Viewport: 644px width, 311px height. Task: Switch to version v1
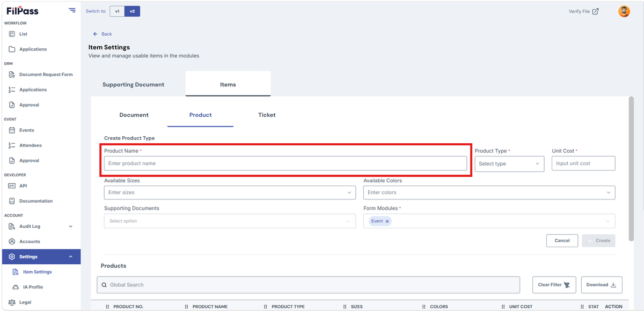117,11
